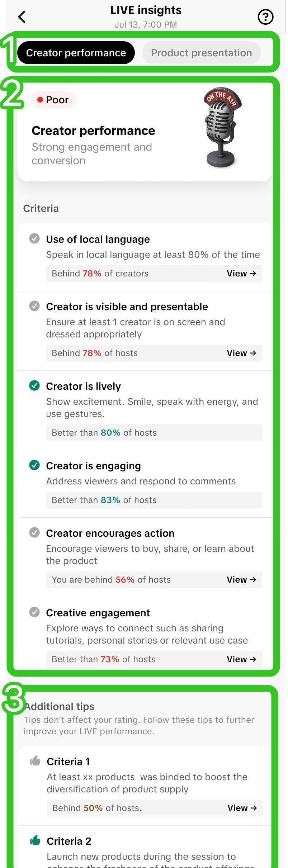Screen dimensions: 288x868
Task: Select the Creator performance tab
Action: [76, 53]
